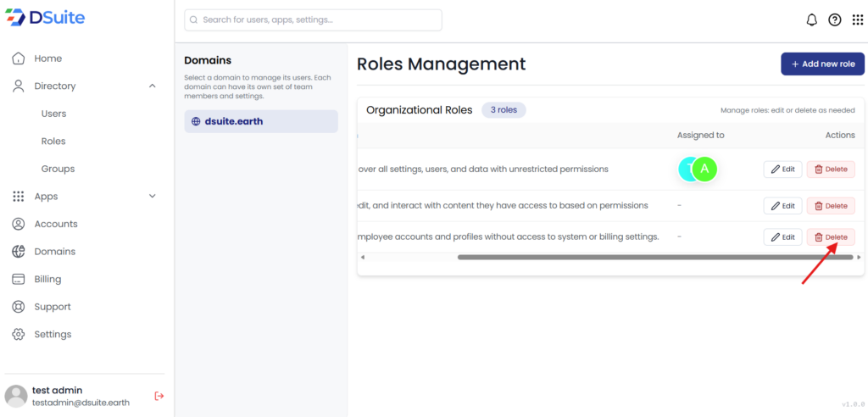This screenshot has width=868, height=417.
Task: Collapse the Directory menu chevron
Action: (x=153, y=86)
